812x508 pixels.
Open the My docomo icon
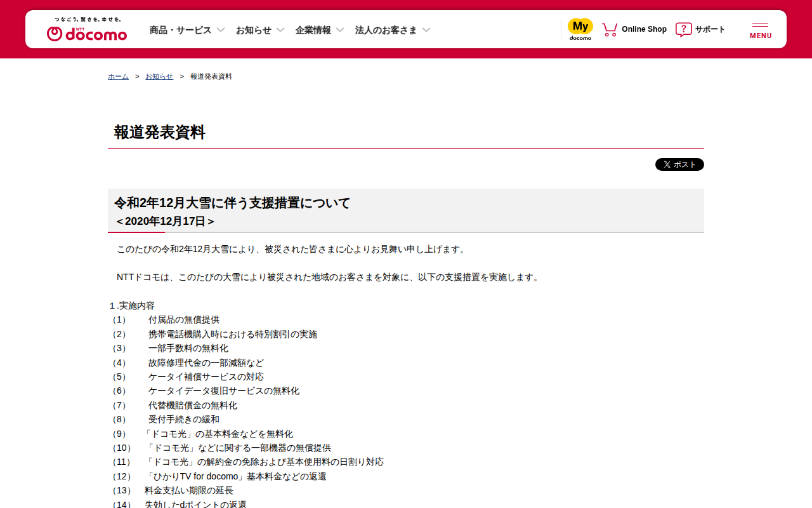[580, 29]
